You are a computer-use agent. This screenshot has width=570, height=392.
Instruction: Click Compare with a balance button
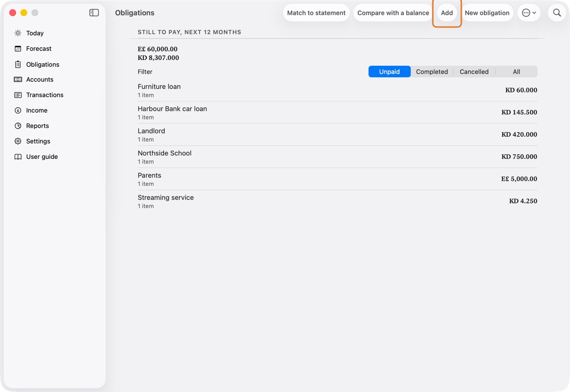tap(393, 13)
